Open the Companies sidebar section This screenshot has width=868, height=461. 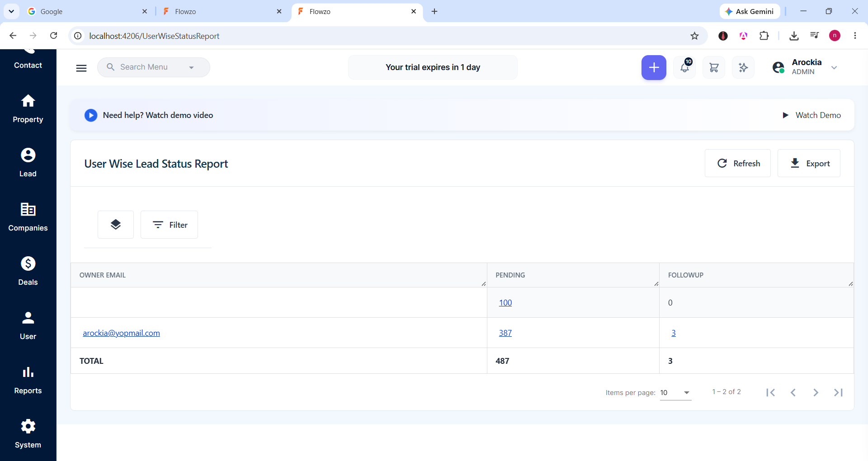[28, 217]
